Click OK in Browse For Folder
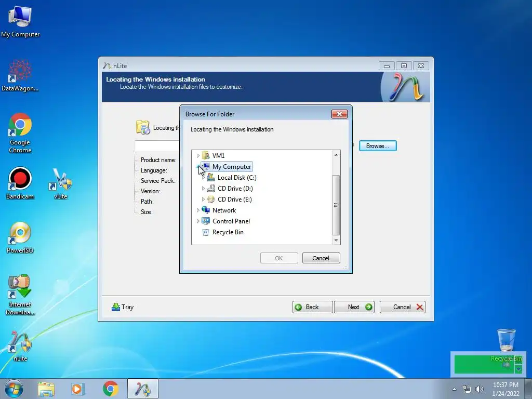Image resolution: width=532 pixels, height=399 pixels. tap(279, 258)
